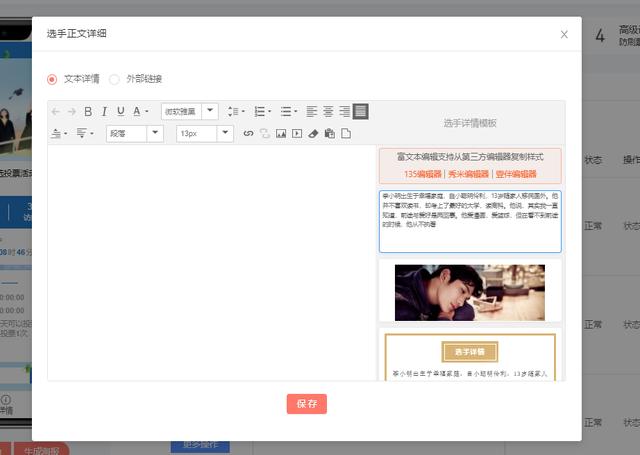Choose the plain text paragraph template
Viewport: 640px width, 455px height.
pyautogui.click(x=470, y=222)
